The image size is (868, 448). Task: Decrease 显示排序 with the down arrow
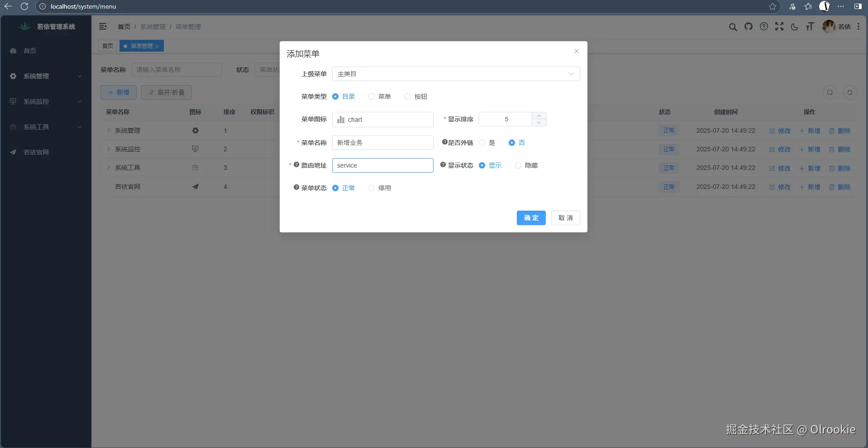[x=539, y=123]
